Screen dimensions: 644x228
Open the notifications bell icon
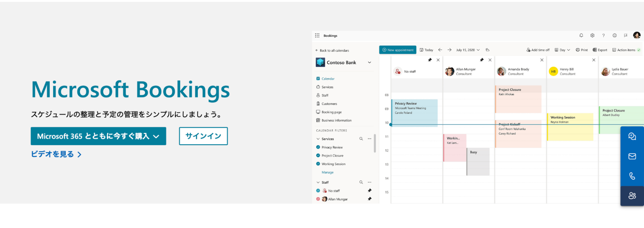(x=581, y=35)
